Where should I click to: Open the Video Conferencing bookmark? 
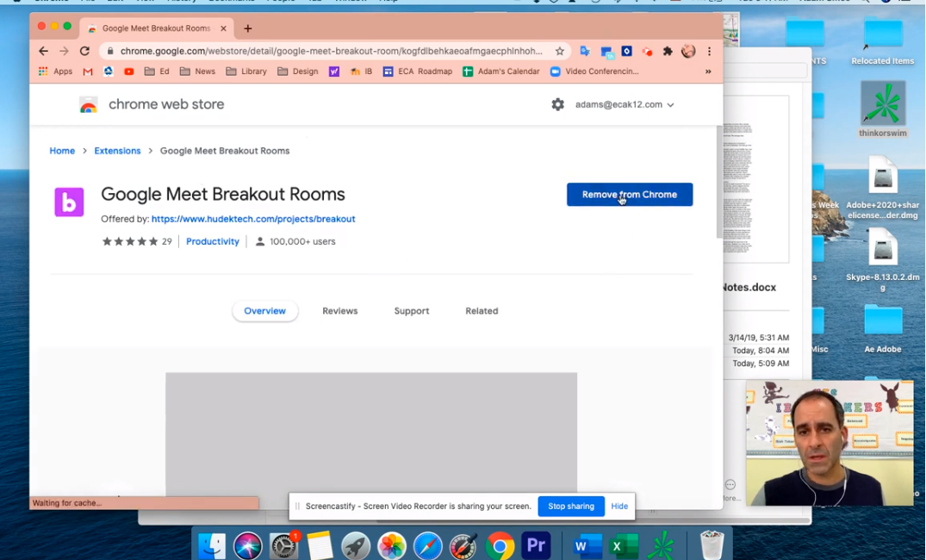(594, 72)
